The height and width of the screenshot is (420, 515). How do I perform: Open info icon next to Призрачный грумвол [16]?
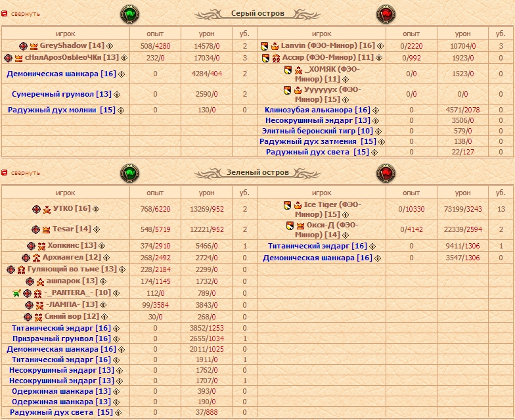[116, 339]
